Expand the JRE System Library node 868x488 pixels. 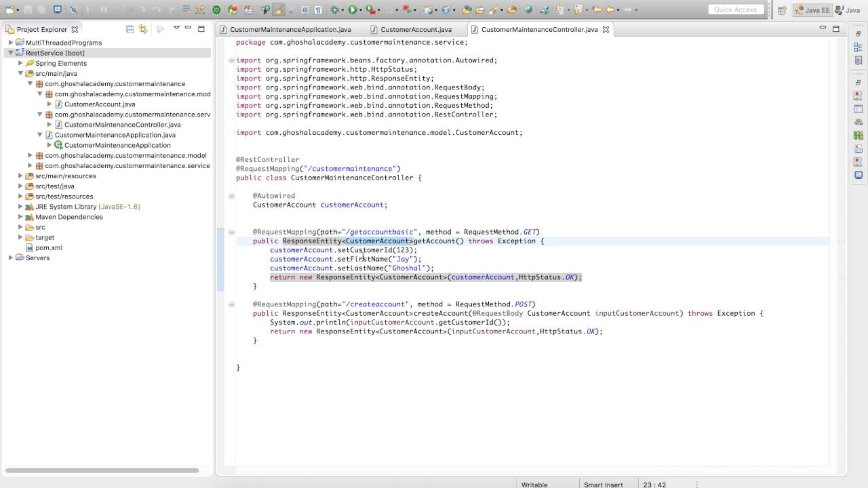[x=20, y=207]
